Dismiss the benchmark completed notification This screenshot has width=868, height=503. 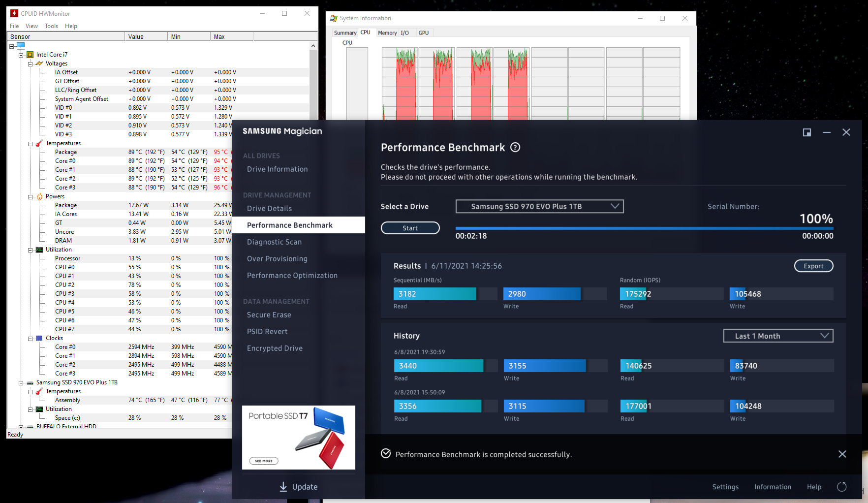point(842,454)
